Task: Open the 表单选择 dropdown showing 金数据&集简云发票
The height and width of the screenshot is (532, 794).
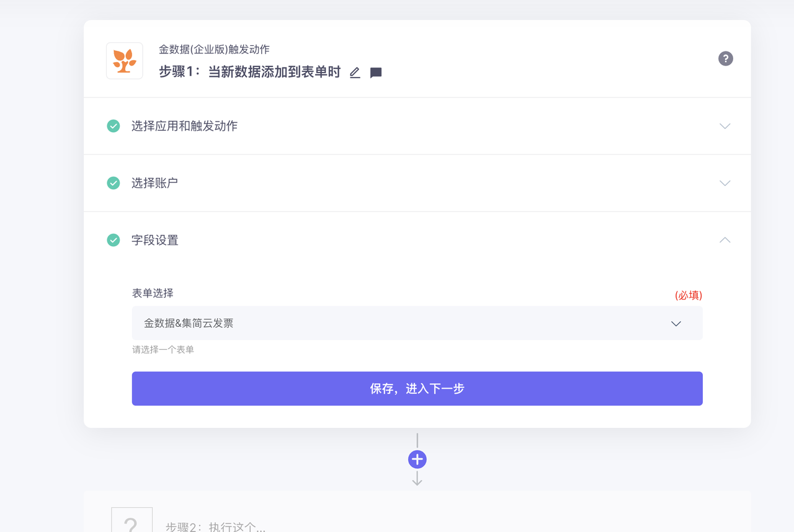Action: [x=417, y=323]
